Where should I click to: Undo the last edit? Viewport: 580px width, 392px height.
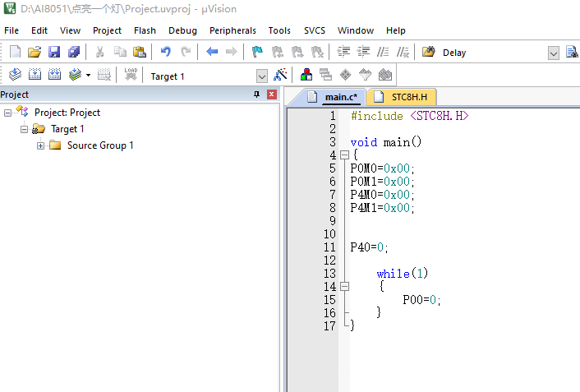(165, 52)
